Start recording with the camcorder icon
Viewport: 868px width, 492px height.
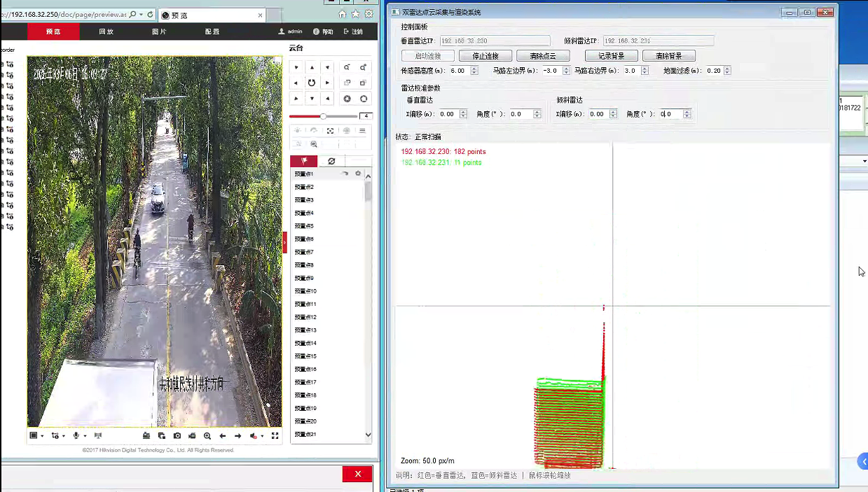[x=192, y=436]
